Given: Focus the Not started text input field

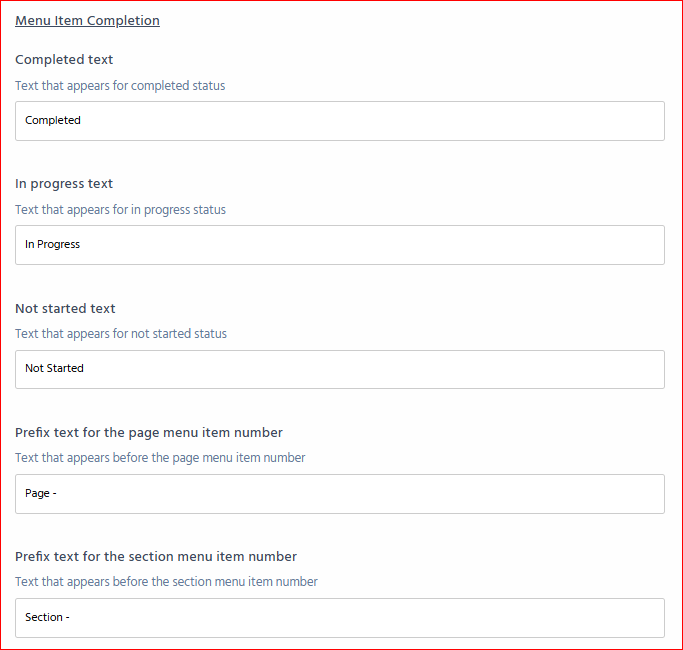Looking at the screenshot, I should point(340,369).
